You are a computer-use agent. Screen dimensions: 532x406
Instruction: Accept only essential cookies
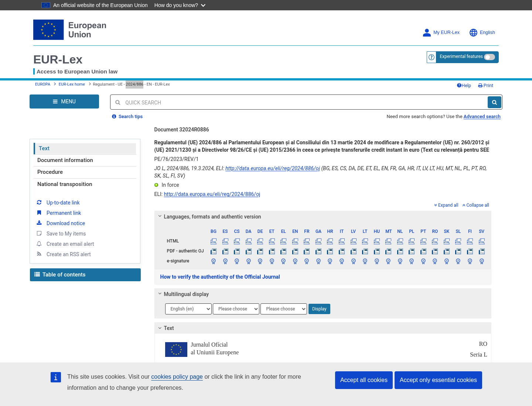438,380
